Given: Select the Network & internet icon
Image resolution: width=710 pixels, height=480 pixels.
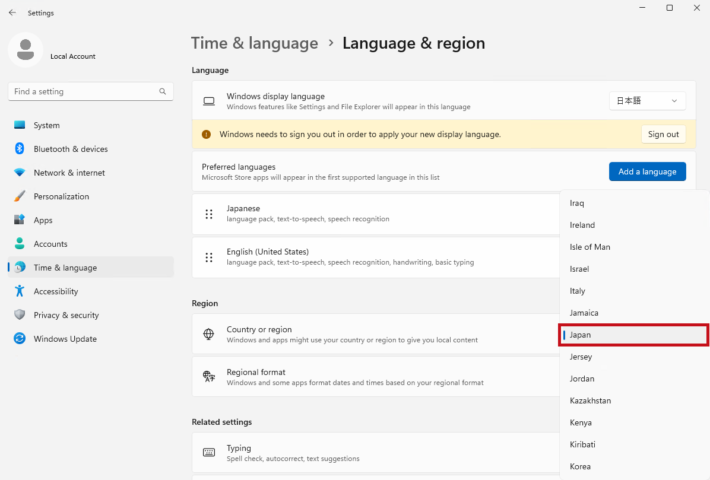Looking at the screenshot, I should pos(19,173).
